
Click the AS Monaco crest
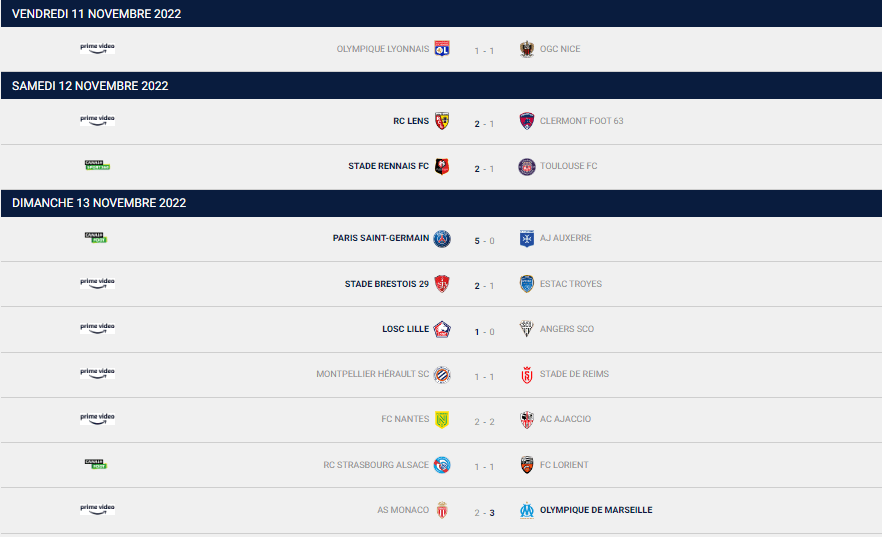pyautogui.click(x=442, y=510)
